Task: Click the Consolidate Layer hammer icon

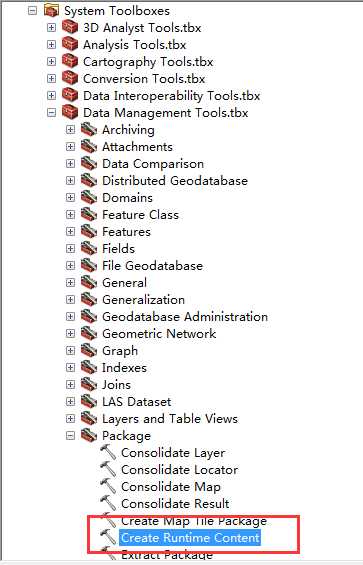Action: (x=108, y=452)
